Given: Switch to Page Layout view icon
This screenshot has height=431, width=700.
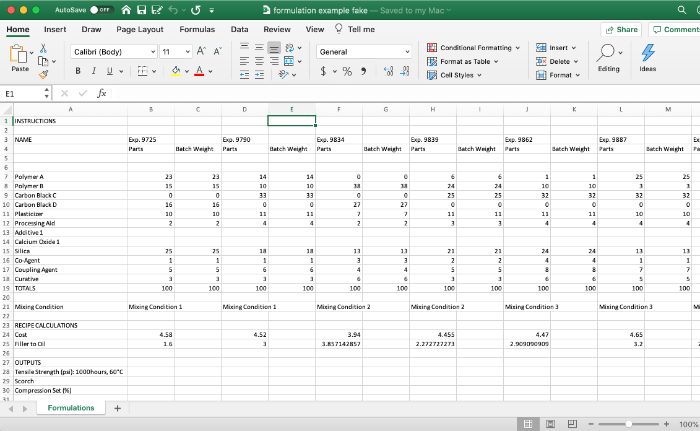Looking at the screenshot, I should (x=550, y=424).
